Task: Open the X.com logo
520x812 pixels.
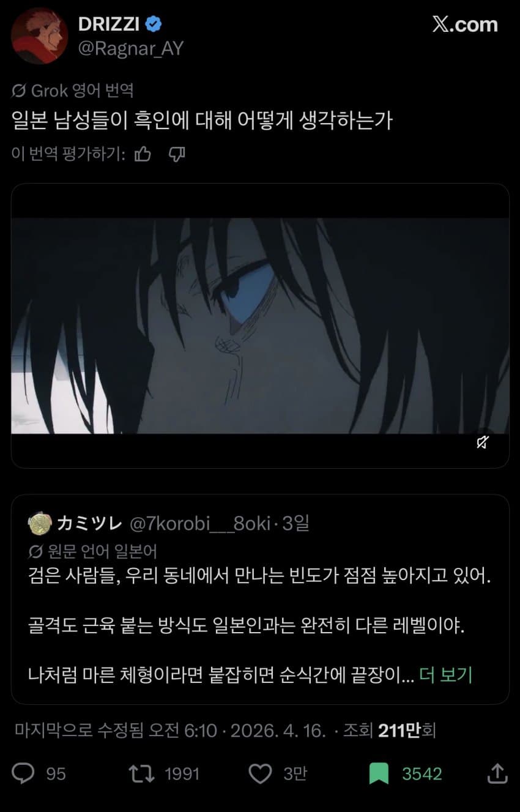Action: [x=464, y=24]
